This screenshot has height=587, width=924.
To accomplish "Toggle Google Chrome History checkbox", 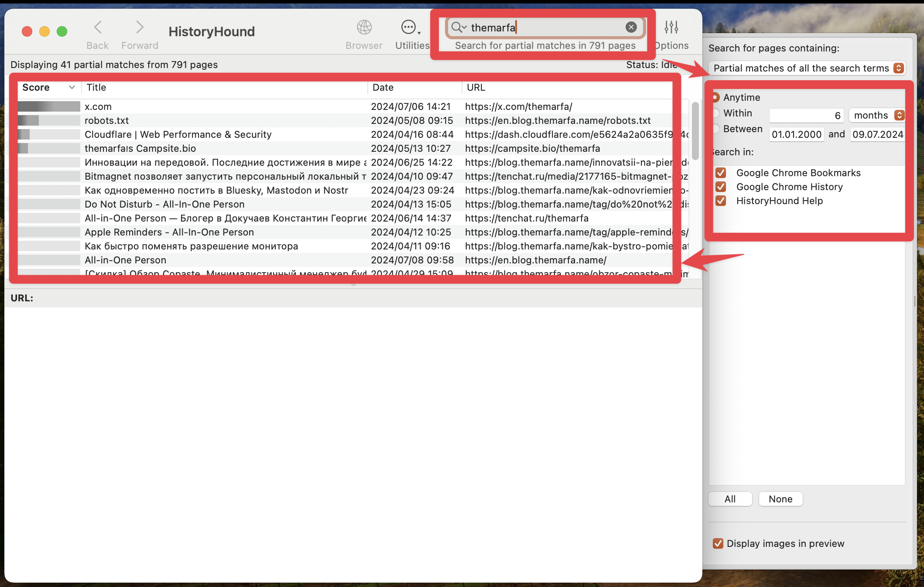I will [721, 187].
